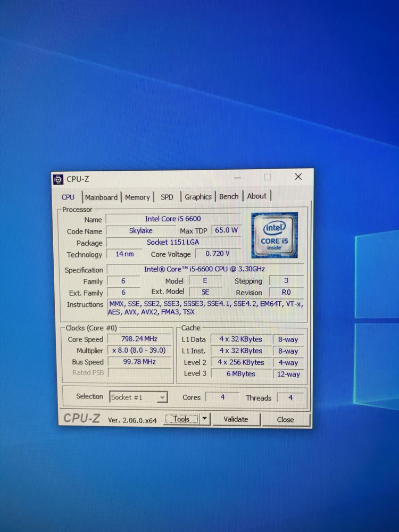Click the Intel Core i5 logo badge
Image resolution: width=399 pixels, height=532 pixels.
[x=274, y=235]
